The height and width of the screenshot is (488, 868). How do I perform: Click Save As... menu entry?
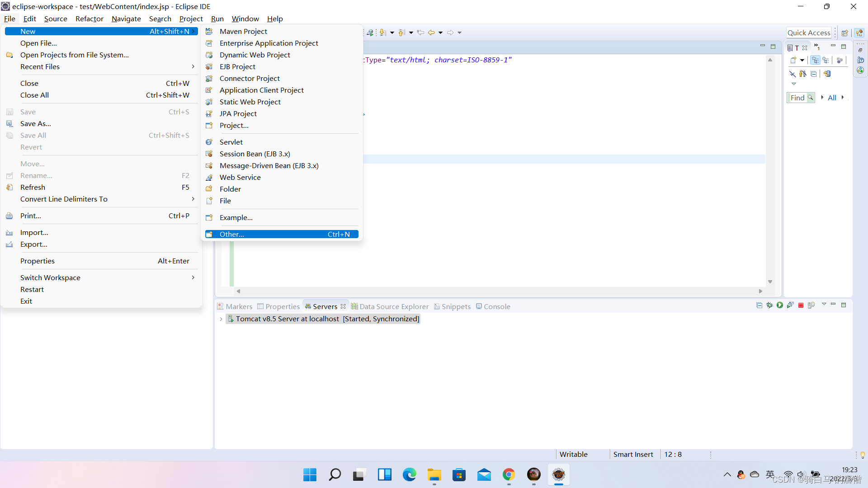pos(101,123)
